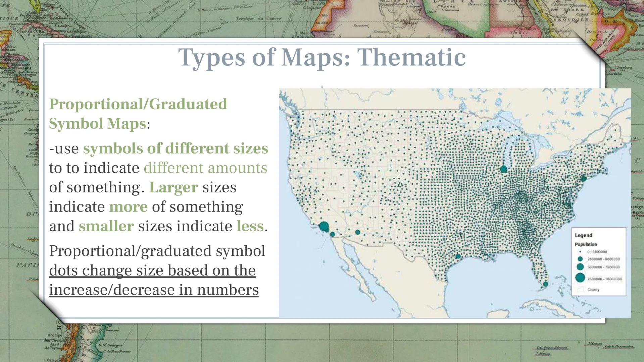This screenshot has height=362, width=644.
Task: Click the underlined "increase/decrease in numbers" text
Action: click(x=154, y=290)
